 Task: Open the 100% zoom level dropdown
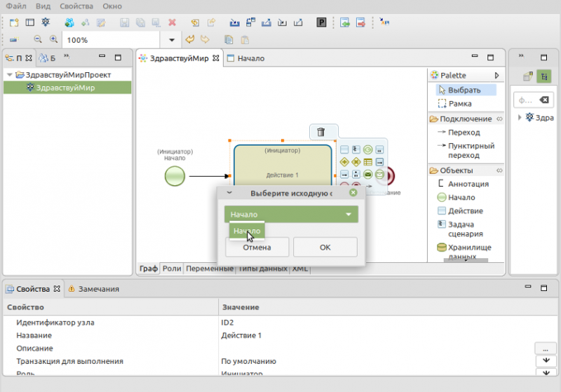tap(171, 40)
